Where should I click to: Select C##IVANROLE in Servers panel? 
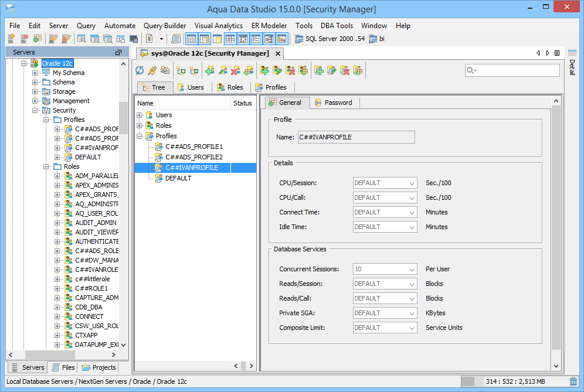click(97, 270)
